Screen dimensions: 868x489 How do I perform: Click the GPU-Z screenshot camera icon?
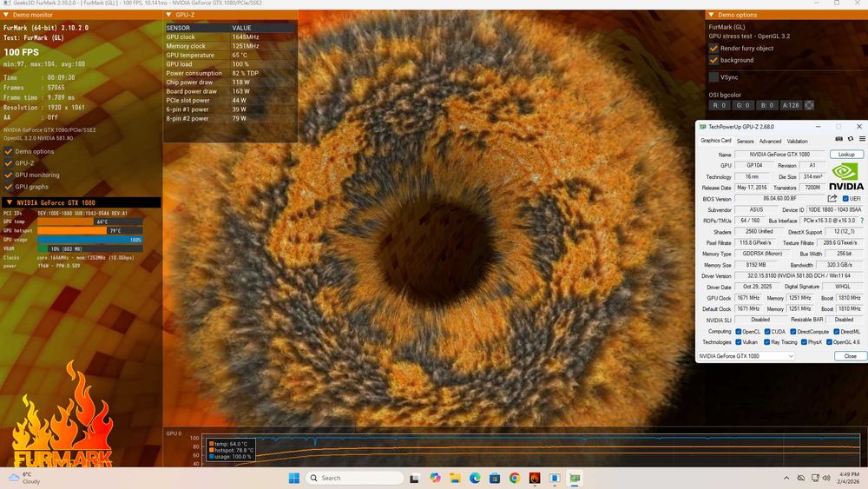pos(838,139)
